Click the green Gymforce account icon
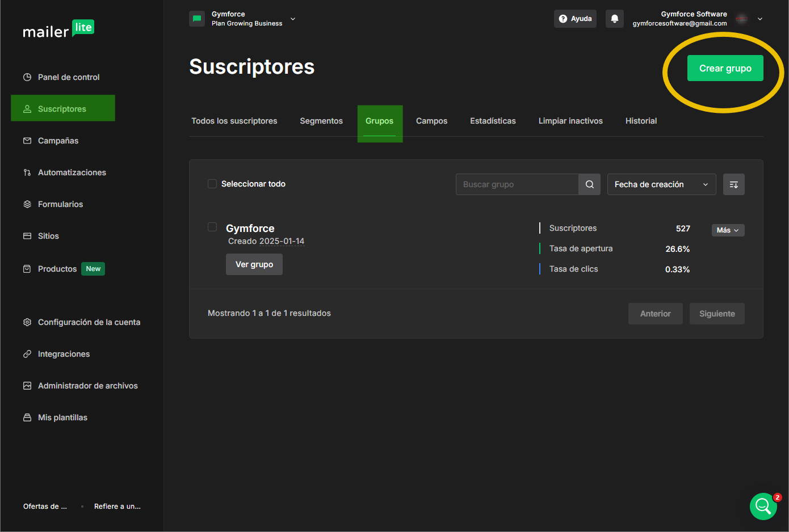 197,19
